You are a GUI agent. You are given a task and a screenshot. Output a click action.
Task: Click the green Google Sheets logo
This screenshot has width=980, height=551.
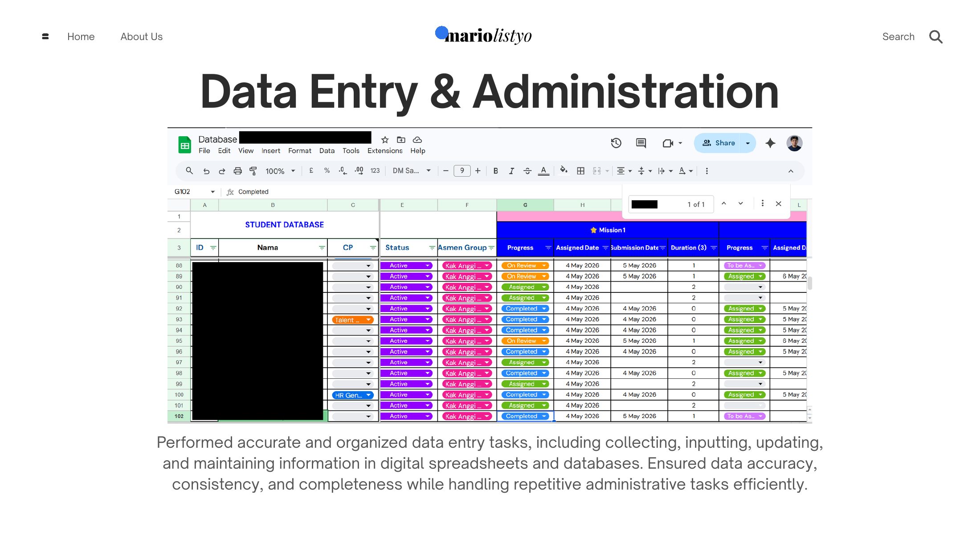click(184, 145)
